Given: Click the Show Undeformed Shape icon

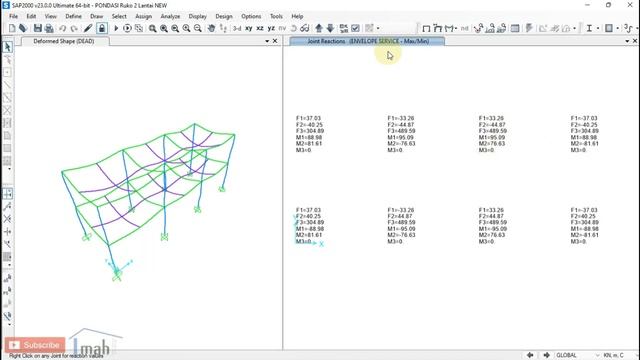Looking at the screenshot, I should tap(426, 28).
